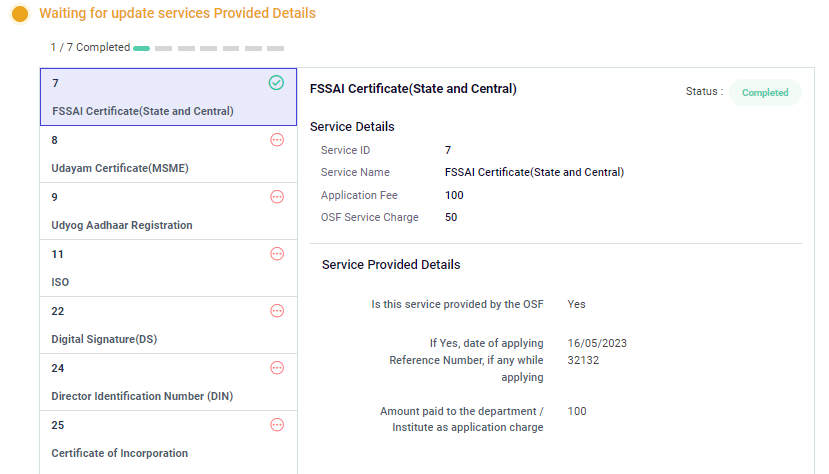The width and height of the screenshot is (829, 474).
Task: Click pending status icon for Udayam Certificate(MSME)
Action: pyautogui.click(x=277, y=140)
